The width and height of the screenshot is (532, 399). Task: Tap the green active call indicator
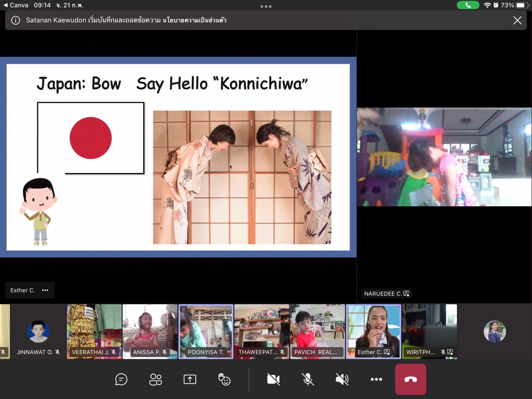click(468, 5)
